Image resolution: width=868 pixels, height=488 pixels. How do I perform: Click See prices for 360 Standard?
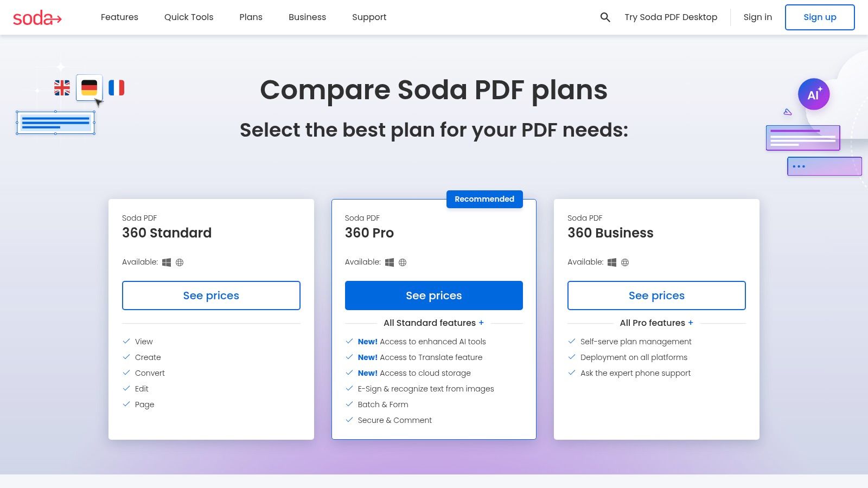tap(211, 295)
